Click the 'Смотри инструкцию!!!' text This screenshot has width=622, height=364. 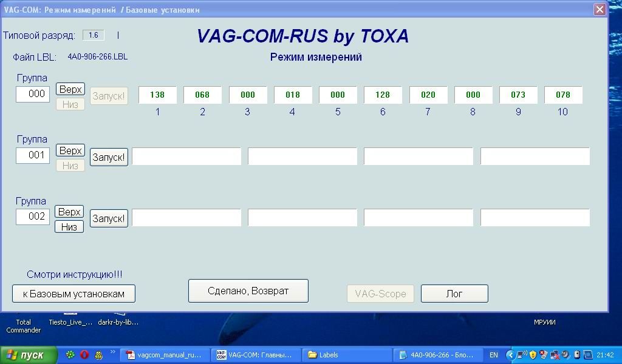75,274
